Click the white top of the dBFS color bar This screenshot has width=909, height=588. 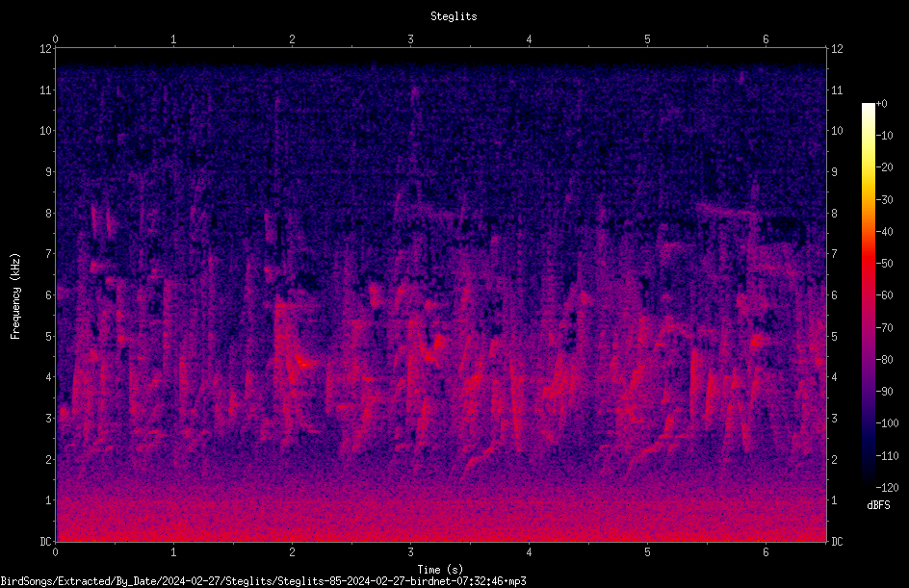click(868, 107)
